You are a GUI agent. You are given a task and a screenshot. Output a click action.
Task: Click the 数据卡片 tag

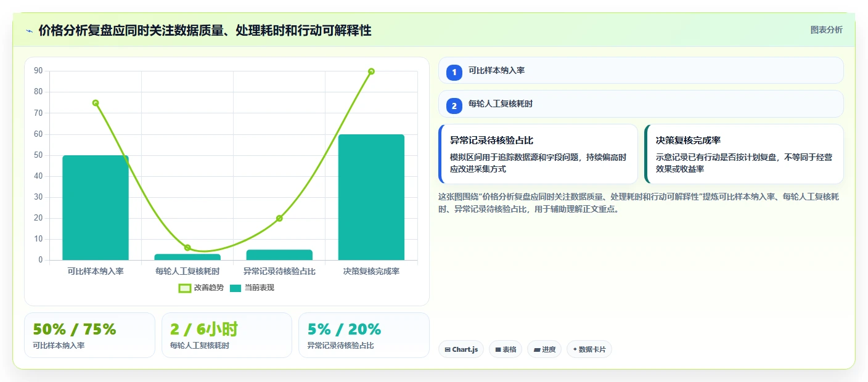pyautogui.click(x=589, y=349)
